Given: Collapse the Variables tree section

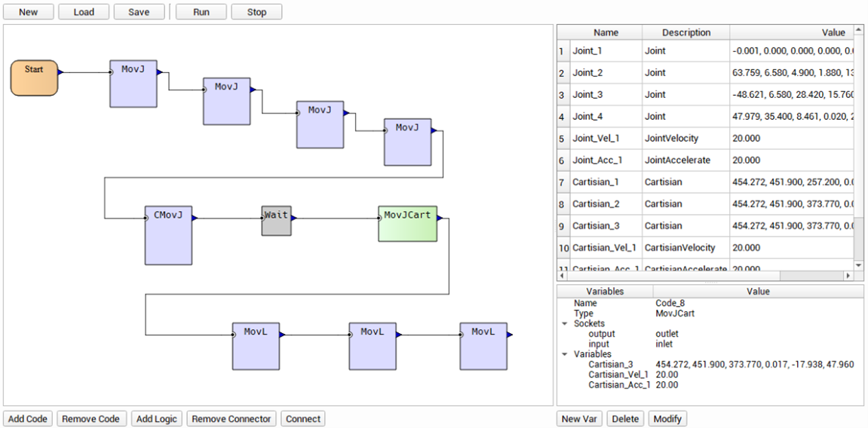Looking at the screenshot, I should click(x=564, y=354).
